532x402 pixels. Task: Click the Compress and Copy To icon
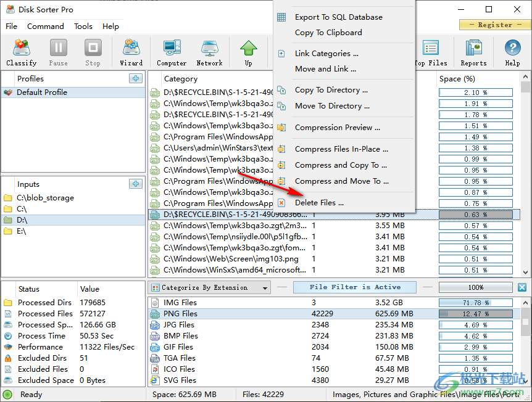coord(281,165)
